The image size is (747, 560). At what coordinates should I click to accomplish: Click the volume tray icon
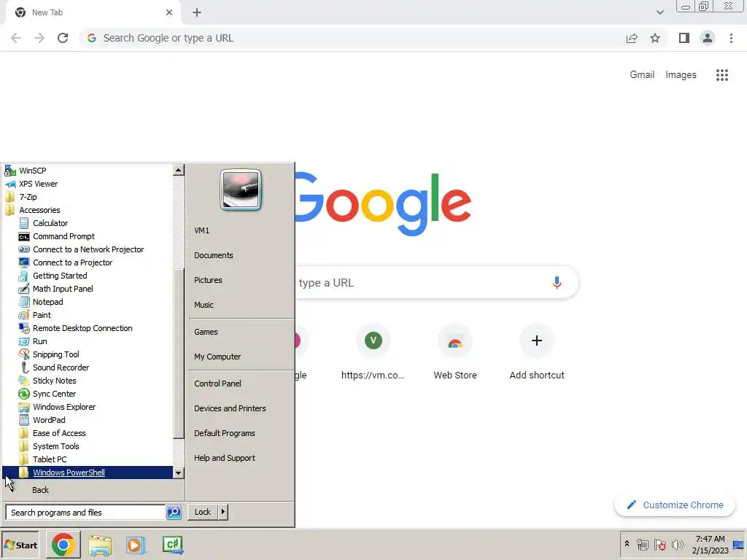677,544
